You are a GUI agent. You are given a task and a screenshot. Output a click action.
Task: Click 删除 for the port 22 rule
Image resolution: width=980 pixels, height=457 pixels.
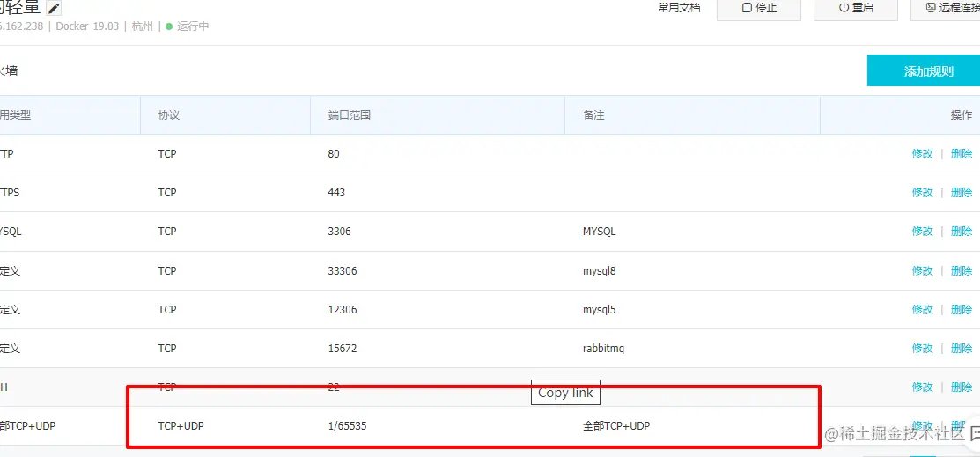962,387
